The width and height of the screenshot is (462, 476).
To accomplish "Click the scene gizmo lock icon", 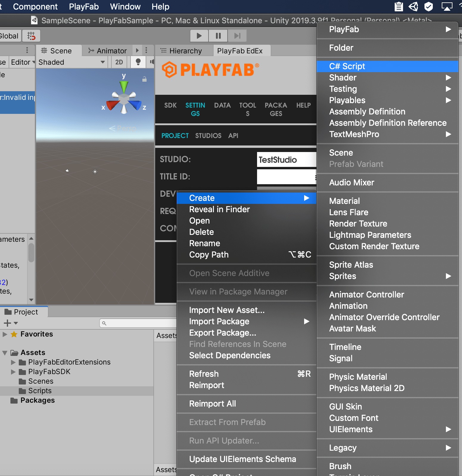I will pos(144,79).
